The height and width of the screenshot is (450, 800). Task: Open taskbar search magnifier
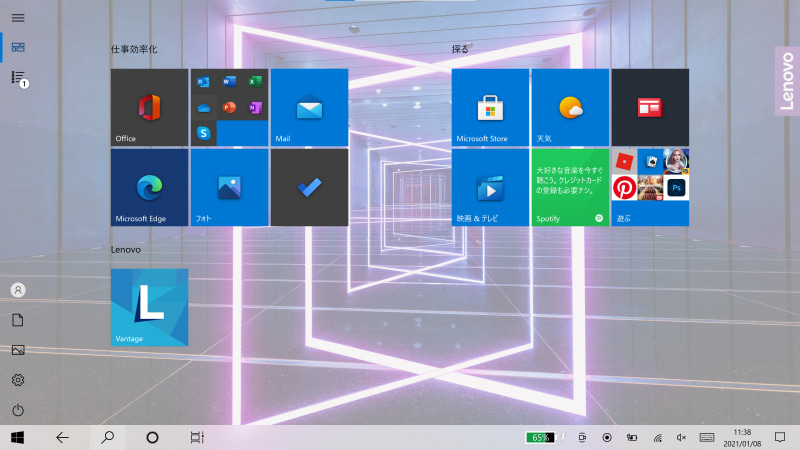107,437
